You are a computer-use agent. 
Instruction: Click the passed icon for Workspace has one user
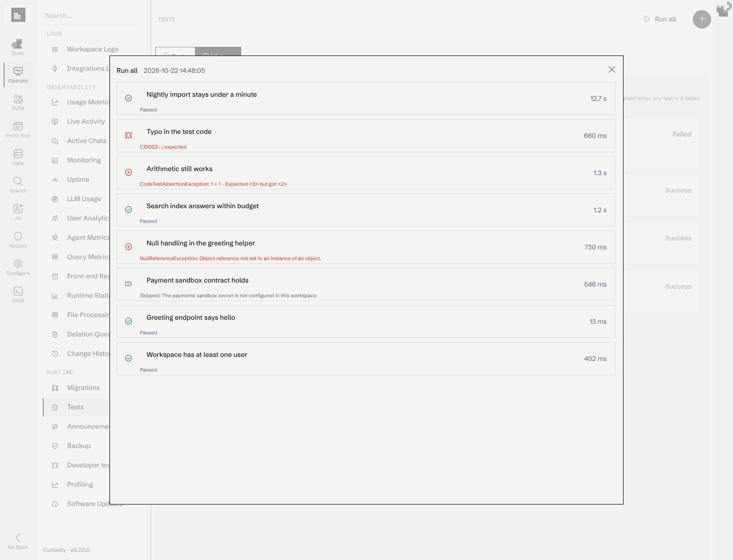(129, 358)
